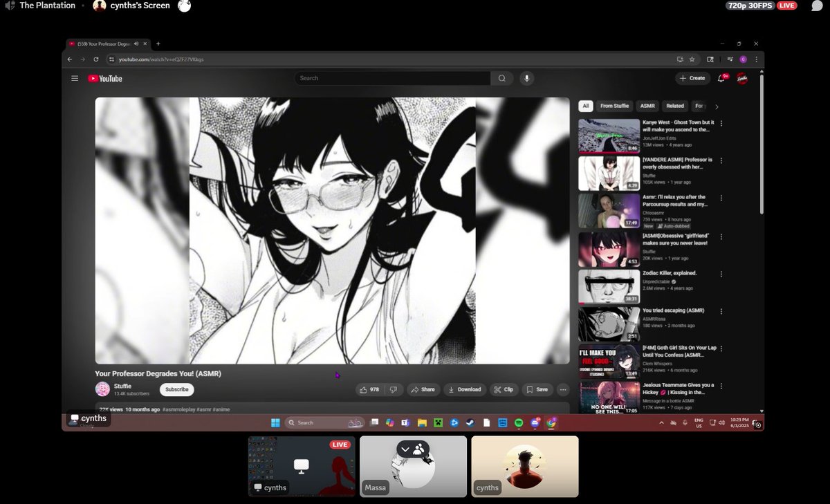The height and width of the screenshot is (504, 830).
Task: Open more options for Zodiac Killer, explained video
Action: 721,274
